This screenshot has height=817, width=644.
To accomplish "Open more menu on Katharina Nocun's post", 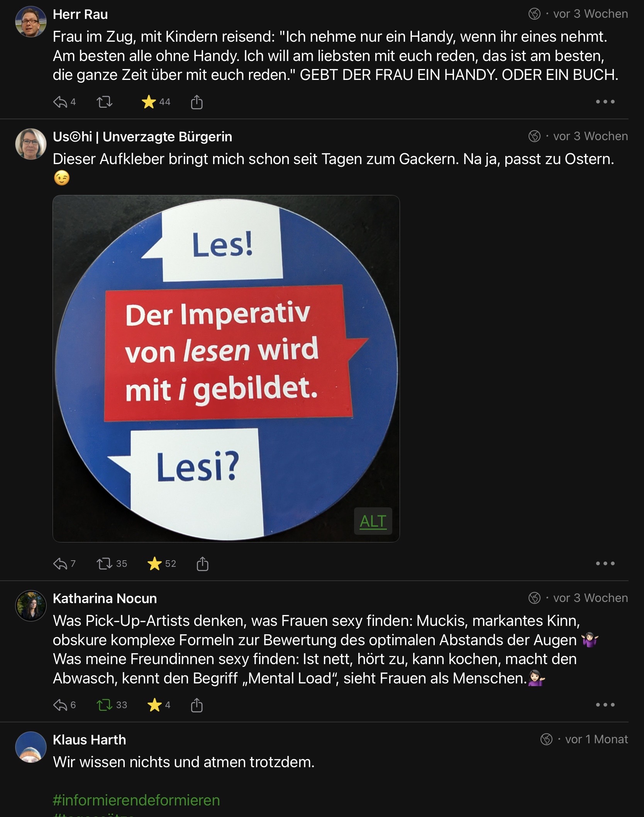I will [605, 705].
